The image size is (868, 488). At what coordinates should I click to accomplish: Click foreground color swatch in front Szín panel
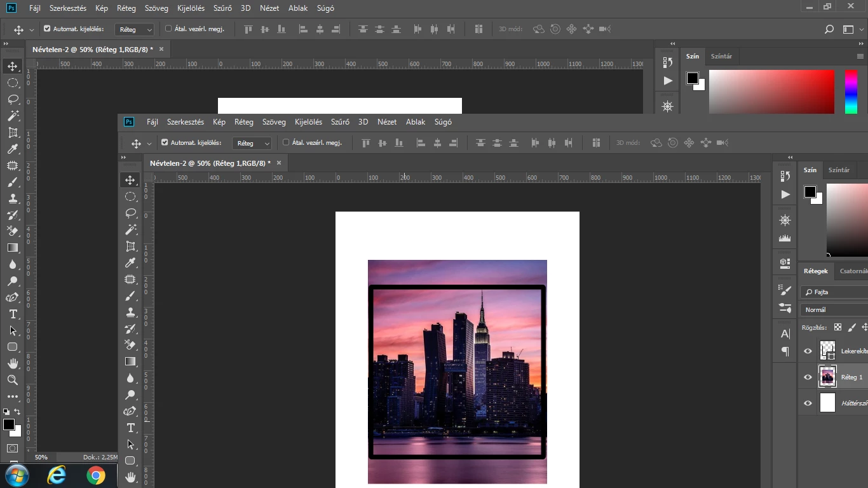[810, 192]
